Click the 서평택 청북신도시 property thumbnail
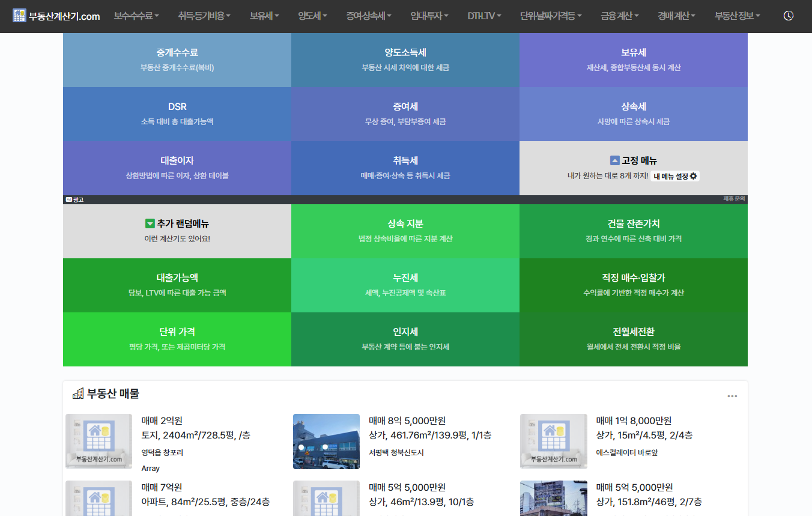The image size is (812, 516). pyautogui.click(x=326, y=442)
